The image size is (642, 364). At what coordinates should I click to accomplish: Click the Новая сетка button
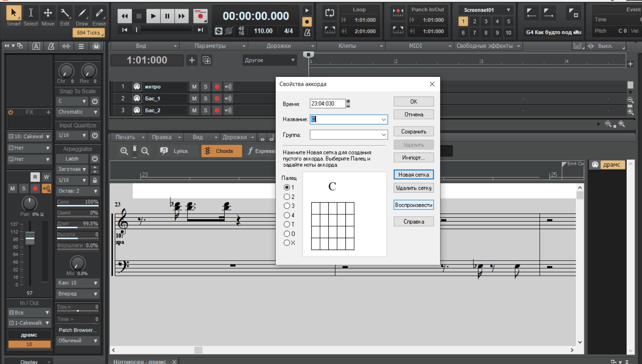click(x=413, y=175)
